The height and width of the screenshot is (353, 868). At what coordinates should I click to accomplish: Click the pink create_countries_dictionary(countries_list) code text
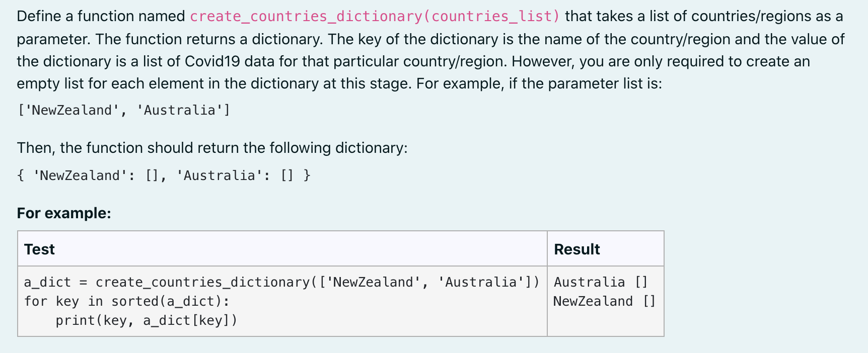[x=375, y=17]
